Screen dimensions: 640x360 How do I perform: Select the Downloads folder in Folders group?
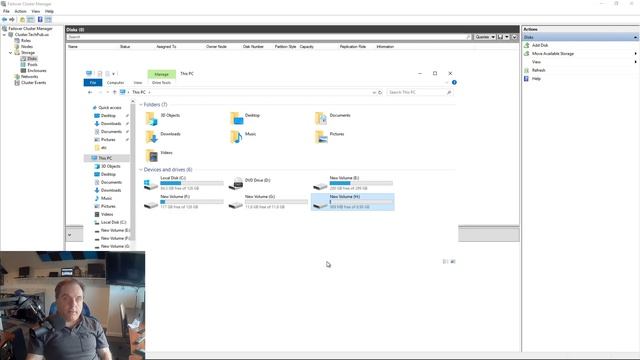click(x=163, y=137)
